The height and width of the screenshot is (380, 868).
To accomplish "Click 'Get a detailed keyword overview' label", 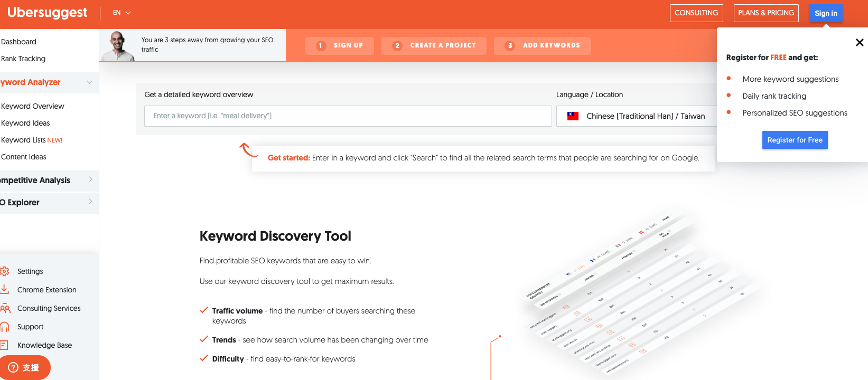I will [x=199, y=94].
